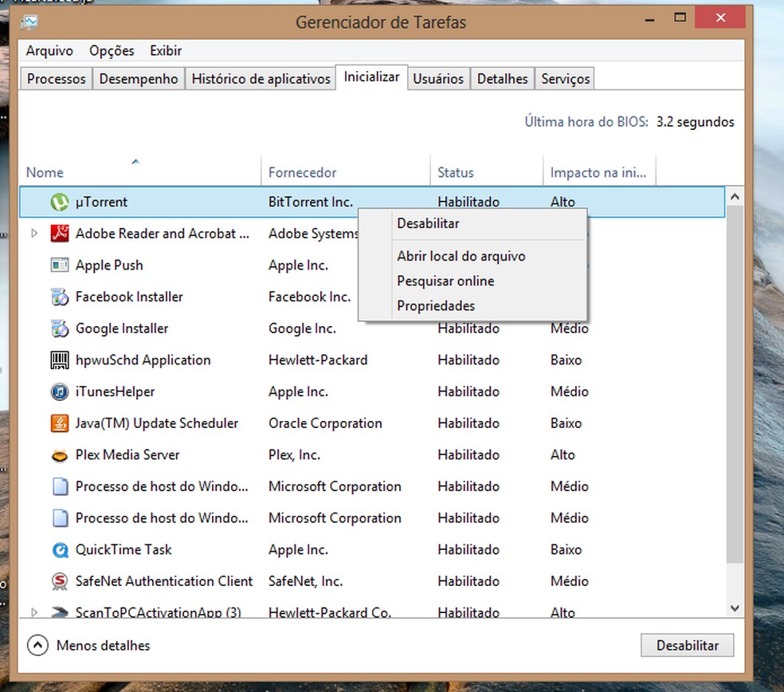The width and height of the screenshot is (784, 692).
Task: Select Java(TM) Update Scheduler entry
Action: [x=156, y=423]
